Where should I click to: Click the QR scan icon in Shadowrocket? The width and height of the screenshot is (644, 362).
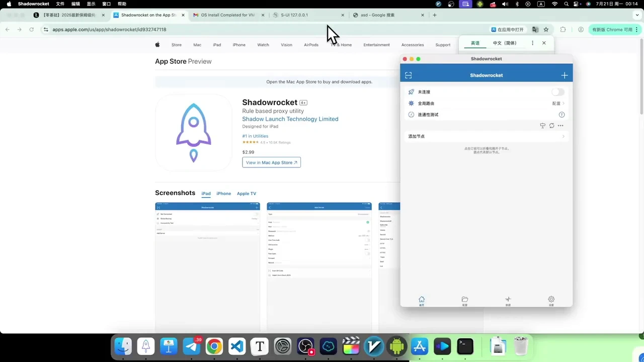point(408,75)
